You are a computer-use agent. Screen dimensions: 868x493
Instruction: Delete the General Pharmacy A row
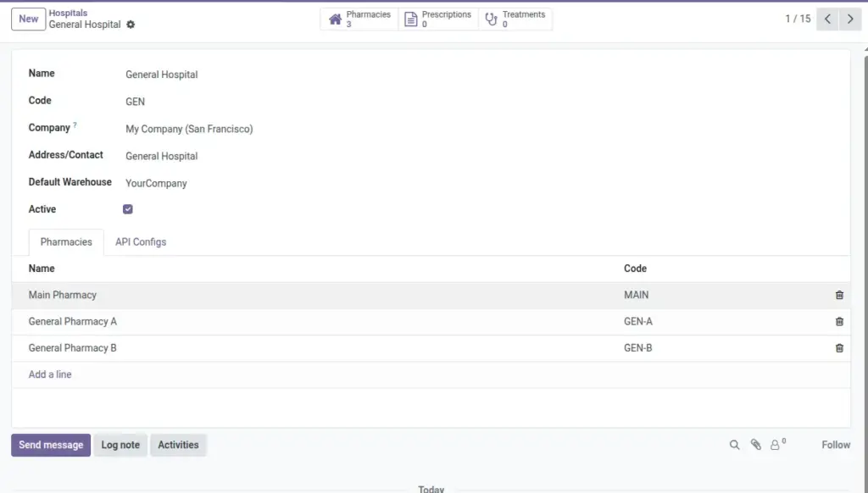coord(839,322)
